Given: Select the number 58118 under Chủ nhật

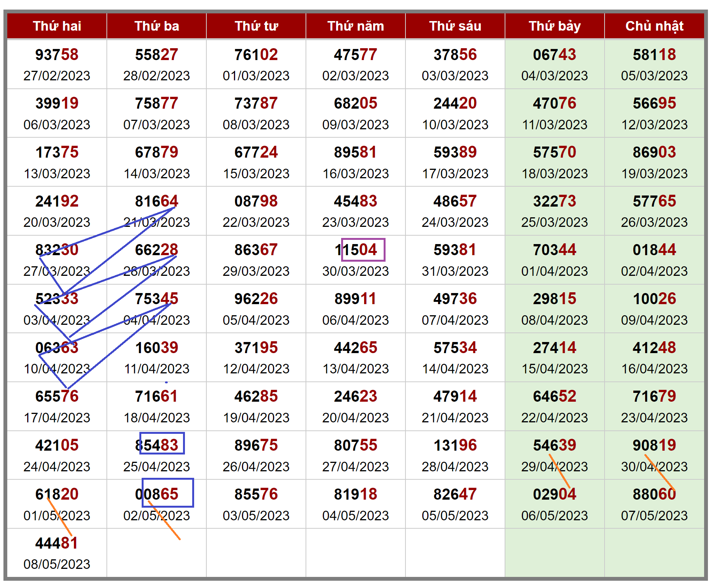Looking at the screenshot, I should [x=654, y=55].
